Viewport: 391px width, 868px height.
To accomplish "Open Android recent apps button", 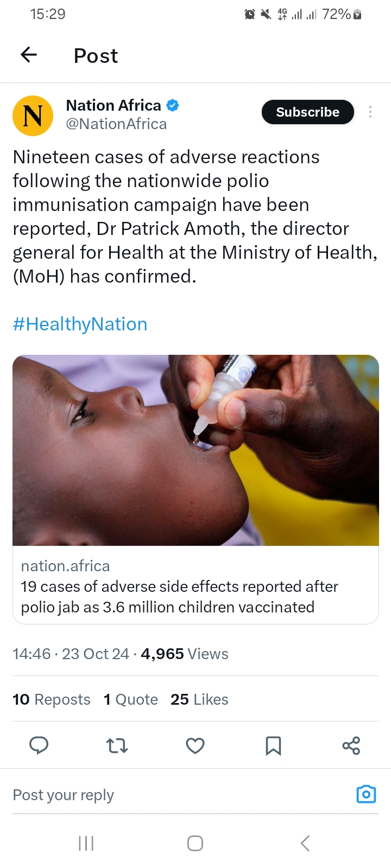I will coord(86,843).
